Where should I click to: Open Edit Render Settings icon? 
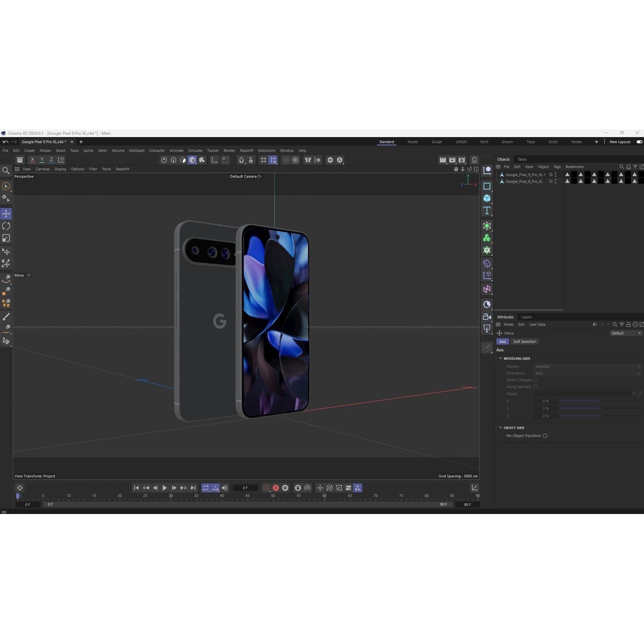click(x=462, y=160)
